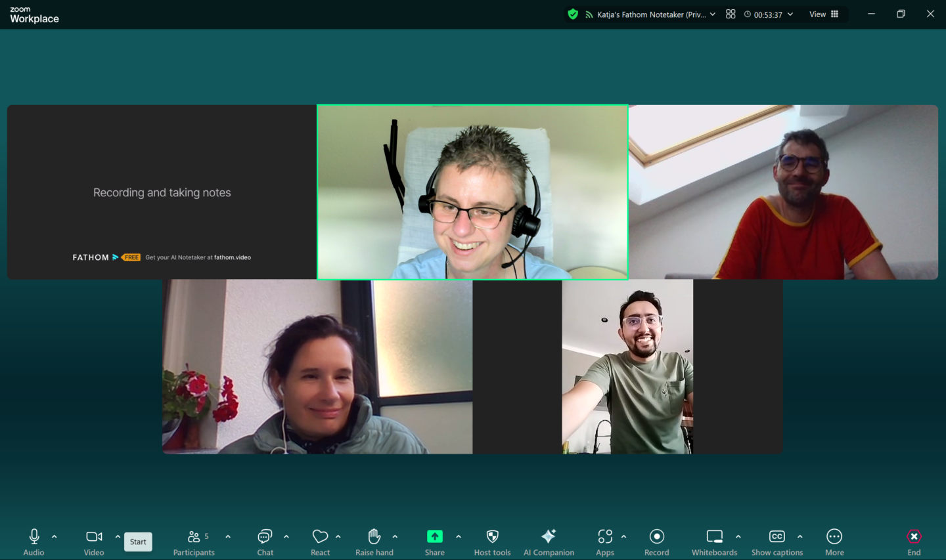Click the meeting apps grid icon in title bar
Viewport: 946px width, 560px height.
tap(731, 14)
